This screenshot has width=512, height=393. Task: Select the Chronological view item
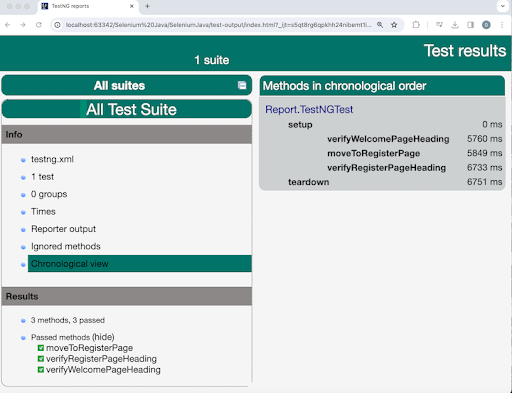pos(140,264)
